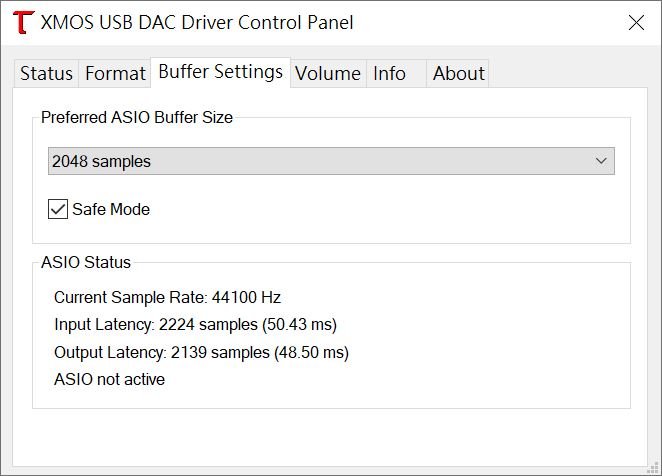Show the Info tab
This screenshot has height=476, width=662.
(389, 73)
